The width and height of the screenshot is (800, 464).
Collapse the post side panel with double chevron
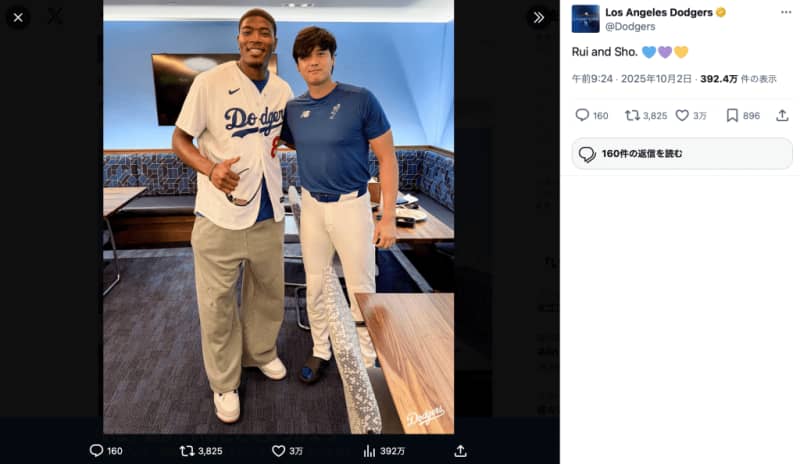point(538,17)
